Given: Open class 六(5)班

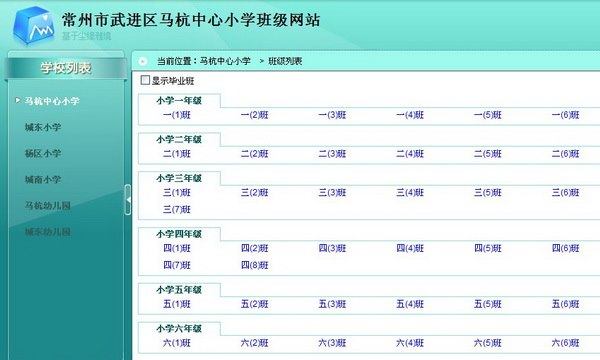Looking at the screenshot, I should coord(488,343).
